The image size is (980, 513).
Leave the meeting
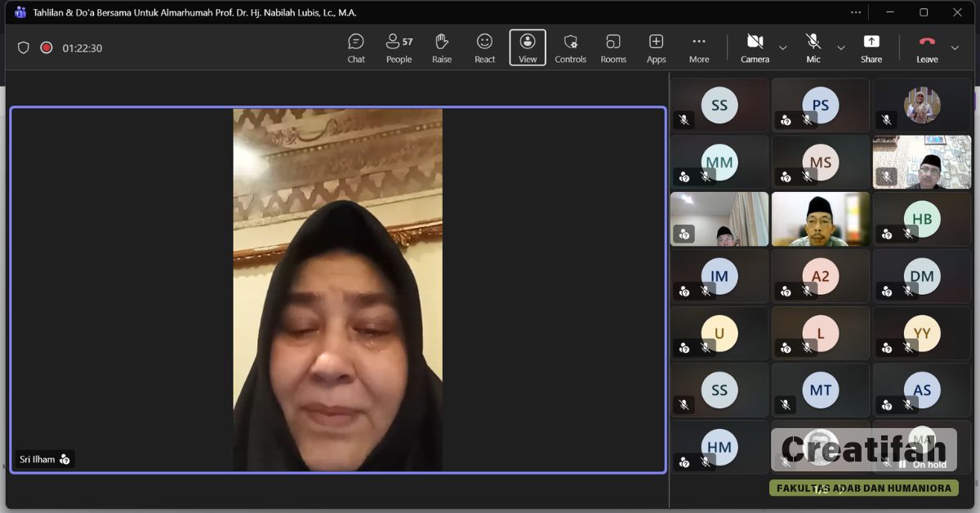pos(927,47)
